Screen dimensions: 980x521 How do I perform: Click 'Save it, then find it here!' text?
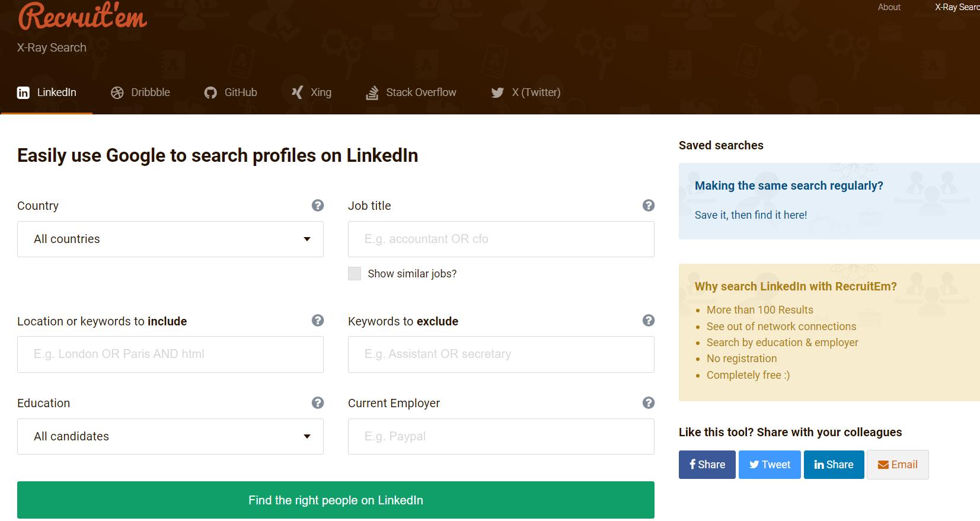(751, 215)
